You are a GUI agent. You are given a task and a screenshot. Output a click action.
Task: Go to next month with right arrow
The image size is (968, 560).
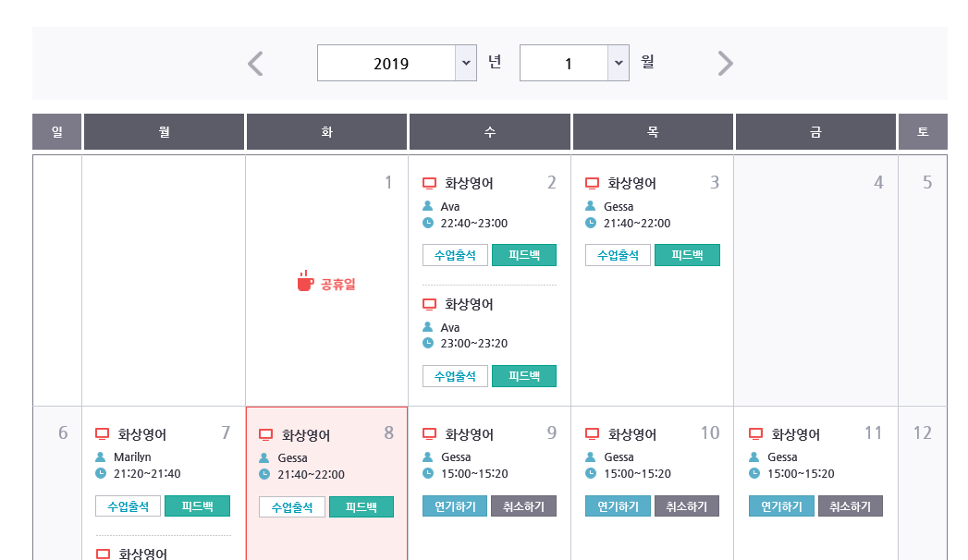726,64
